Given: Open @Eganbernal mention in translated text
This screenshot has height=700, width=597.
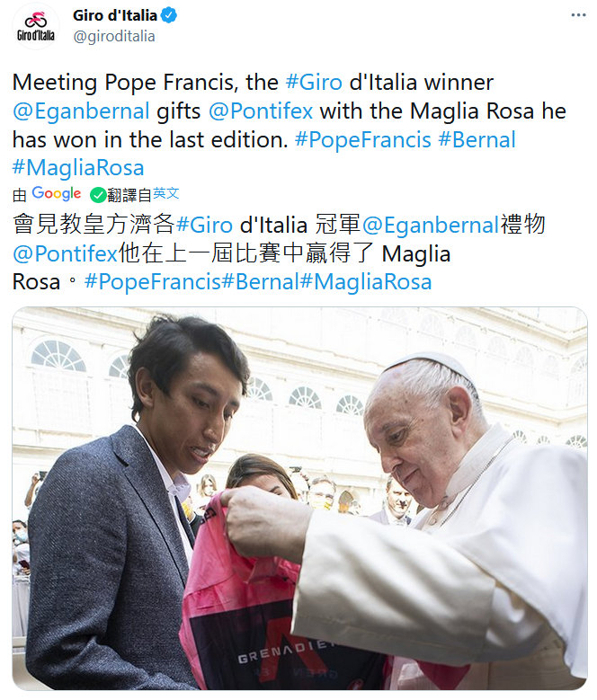Looking at the screenshot, I should pyautogui.click(x=431, y=225).
